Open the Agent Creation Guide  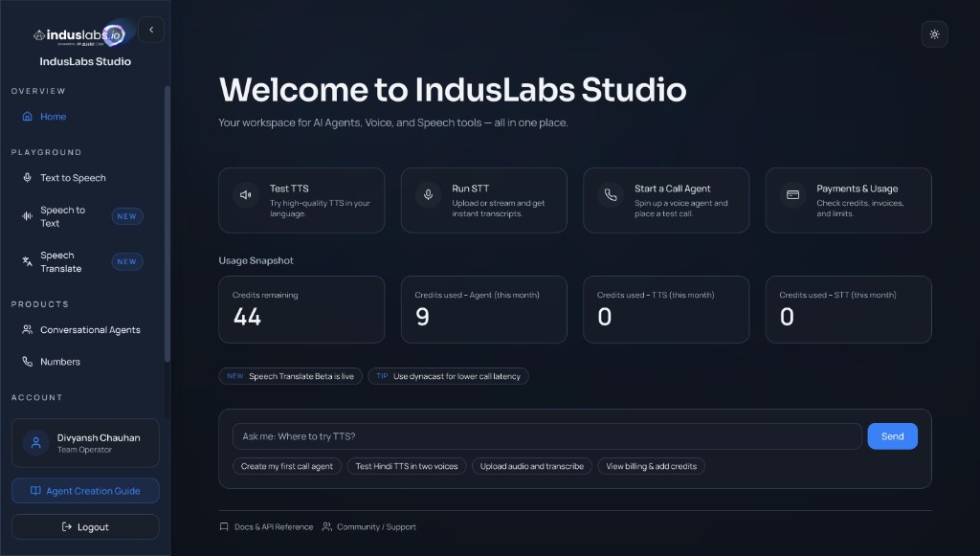[x=85, y=490]
